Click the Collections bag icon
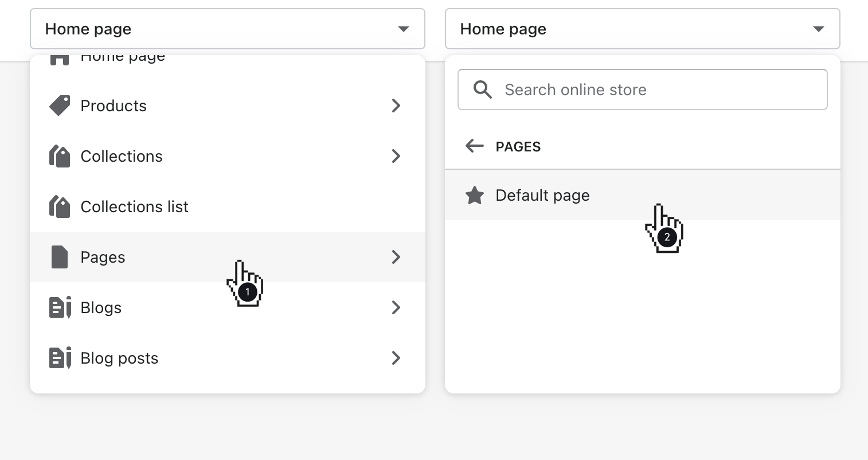 point(59,156)
